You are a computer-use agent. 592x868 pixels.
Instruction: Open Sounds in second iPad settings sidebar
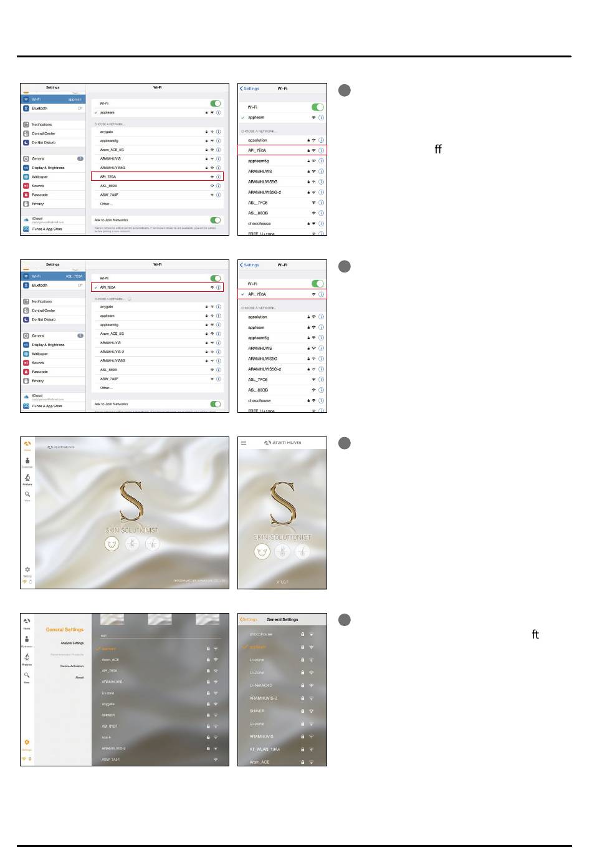click(53, 363)
